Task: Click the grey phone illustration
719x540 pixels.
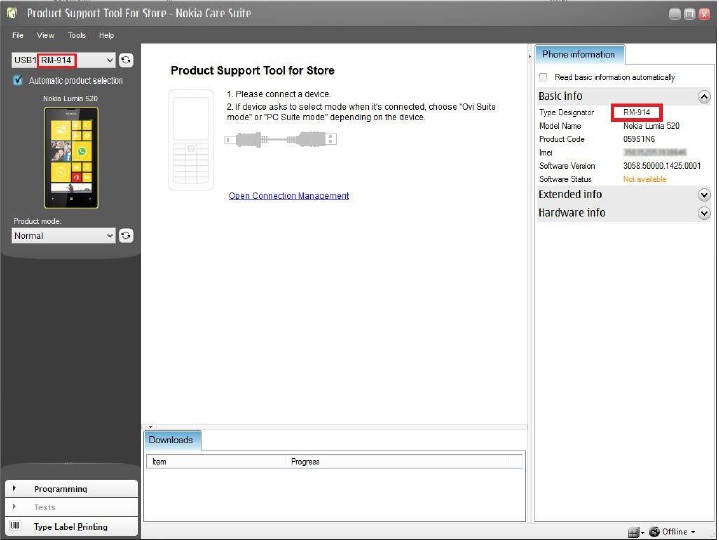Action: click(x=191, y=140)
